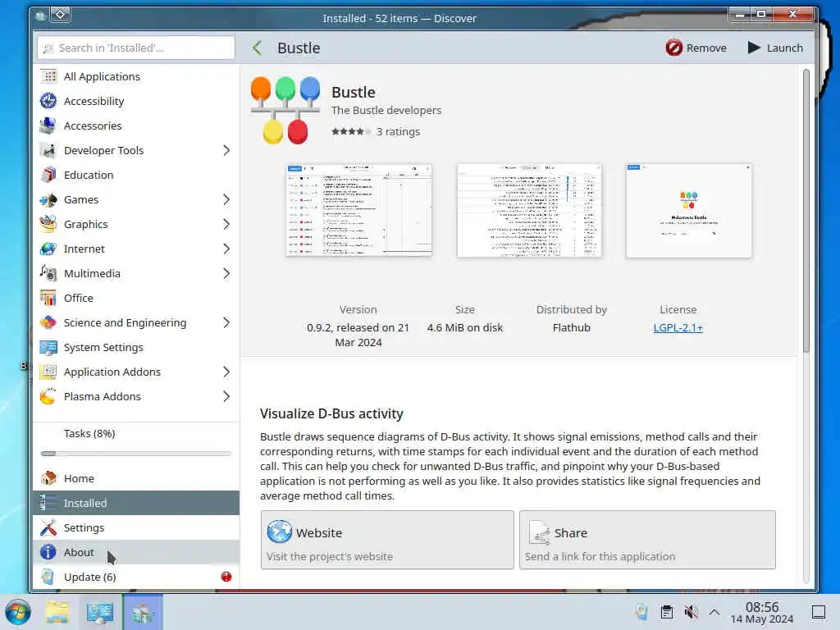Click the Application Addons icon

48,372
